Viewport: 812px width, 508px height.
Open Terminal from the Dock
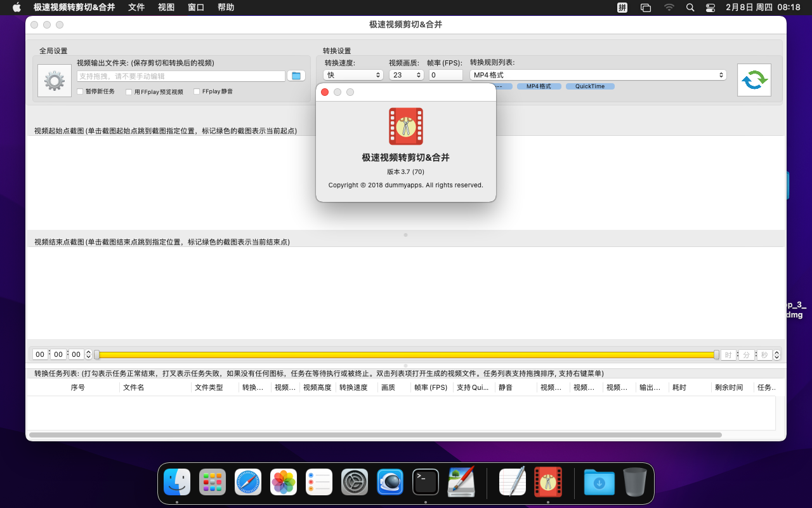tap(426, 482)
